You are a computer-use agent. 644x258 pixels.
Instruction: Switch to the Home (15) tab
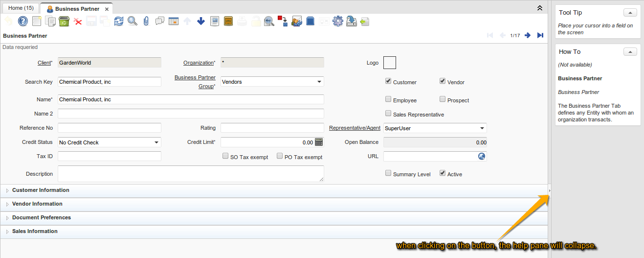[x=21, y=8]
